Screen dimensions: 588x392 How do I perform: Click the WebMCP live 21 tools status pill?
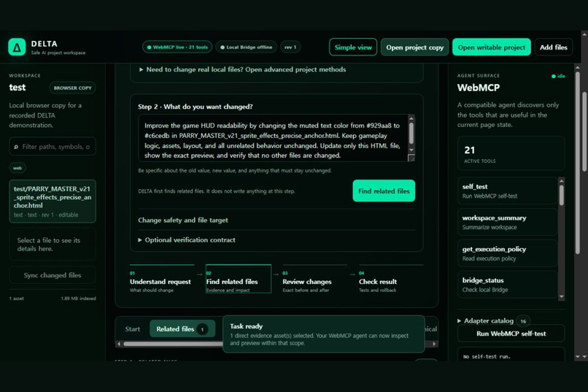(177, 47)
